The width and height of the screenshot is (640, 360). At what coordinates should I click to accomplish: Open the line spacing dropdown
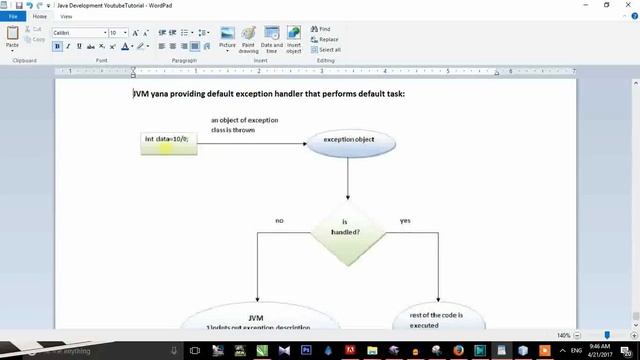[x=204, y=33]
